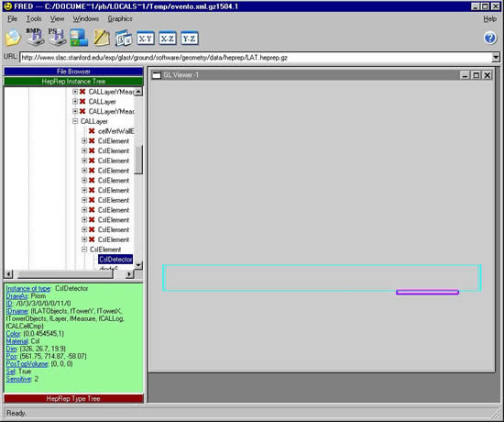The width and height of the screenshot is (504, 422).
Task: Click the PS export toolbar icon
Action: 57,38
